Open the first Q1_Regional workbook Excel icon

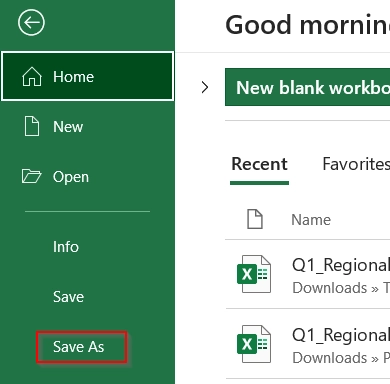[x=254, y=274]
